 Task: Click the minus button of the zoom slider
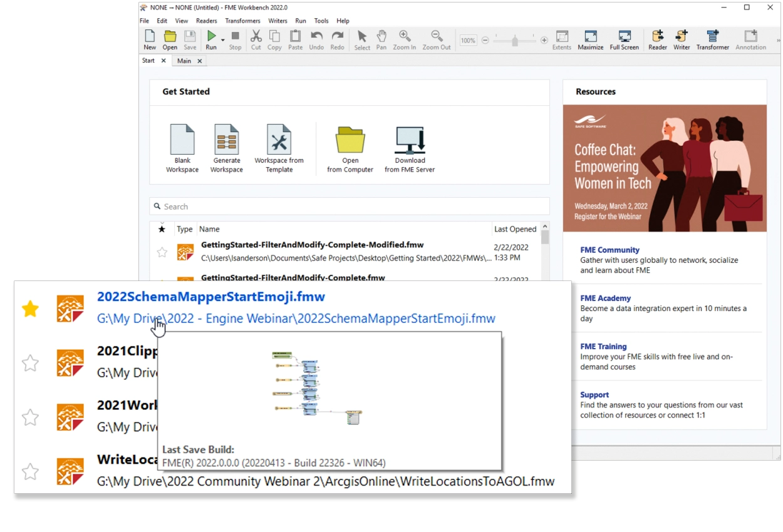point(485,40)
